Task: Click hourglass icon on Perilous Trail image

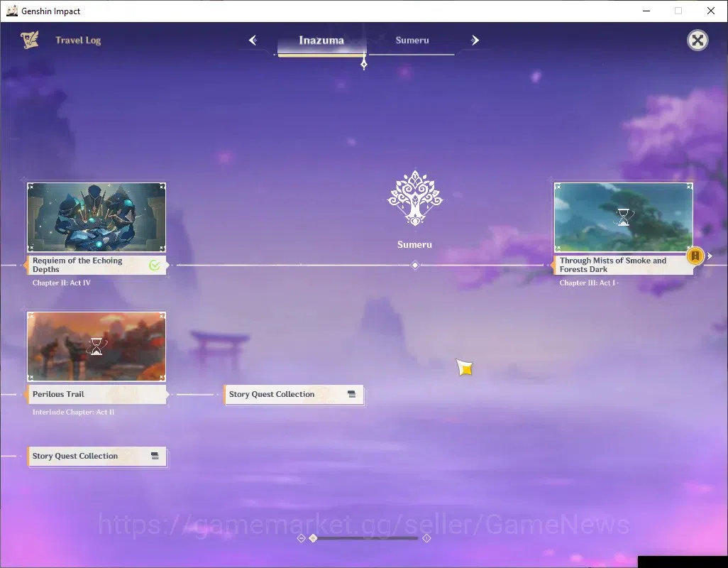Action: pos(96,346)
